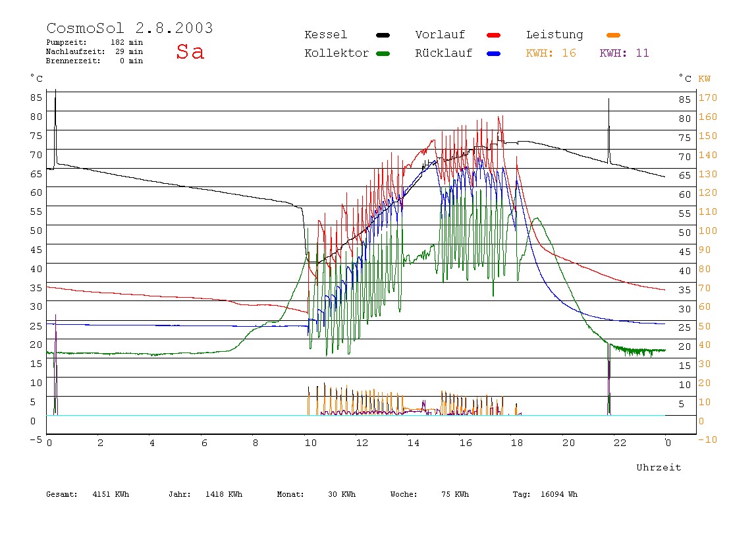This screenshot has width=756, height=535.
Task: Click the orange Leistung legend swatch
Action: pyautogui.click(x=613, y=35)
